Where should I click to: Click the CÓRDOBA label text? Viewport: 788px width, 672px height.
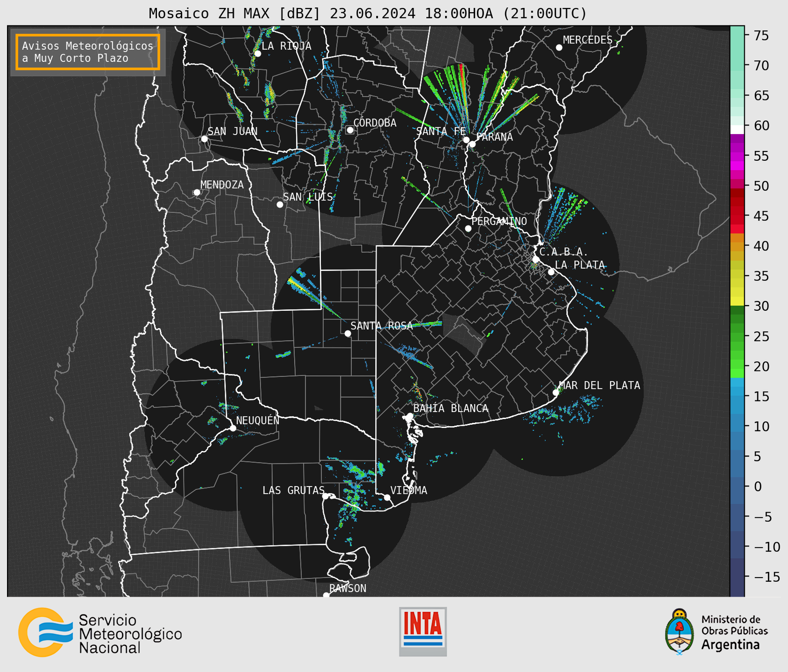tap(375, 123)
